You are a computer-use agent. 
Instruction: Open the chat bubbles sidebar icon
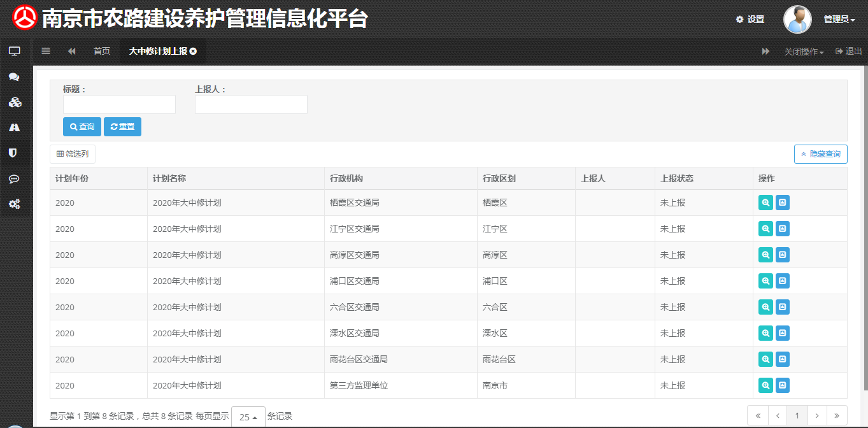pyautogui.click(x=14, y=77)
